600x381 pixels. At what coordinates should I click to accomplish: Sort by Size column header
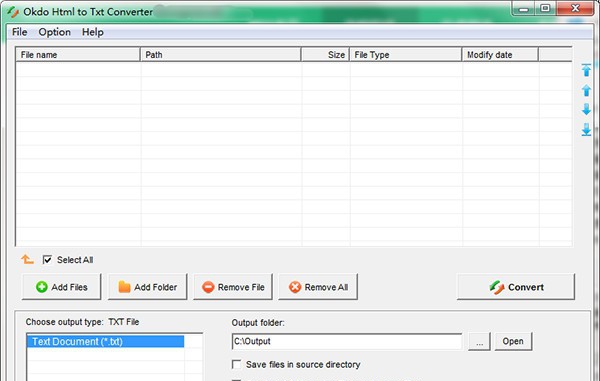pyautogui.click(x=325, y=55)
